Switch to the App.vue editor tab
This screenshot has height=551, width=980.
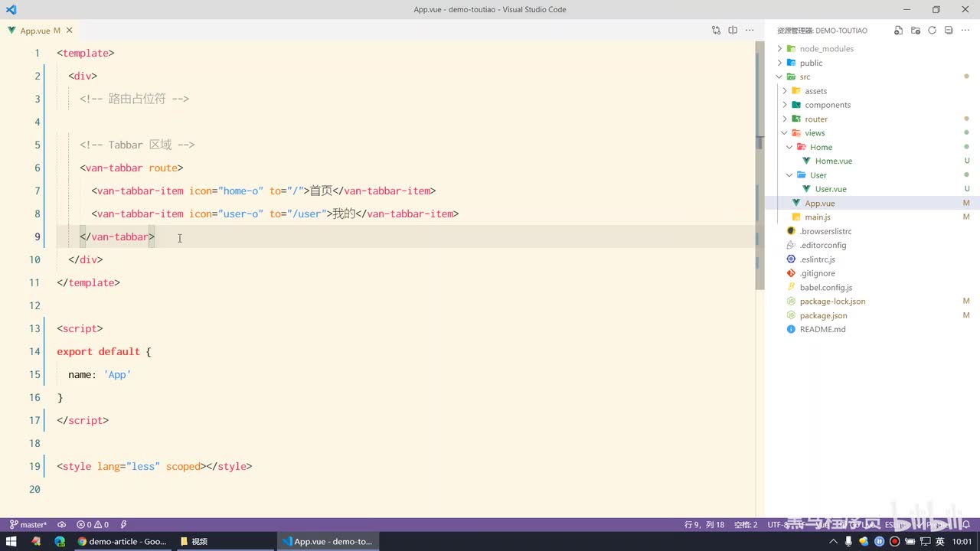click(x=40, y=31)
